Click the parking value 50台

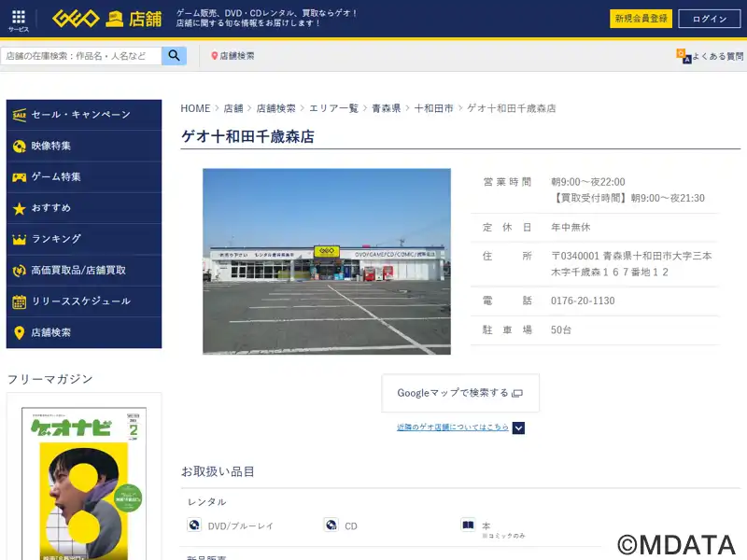(561, 330)
